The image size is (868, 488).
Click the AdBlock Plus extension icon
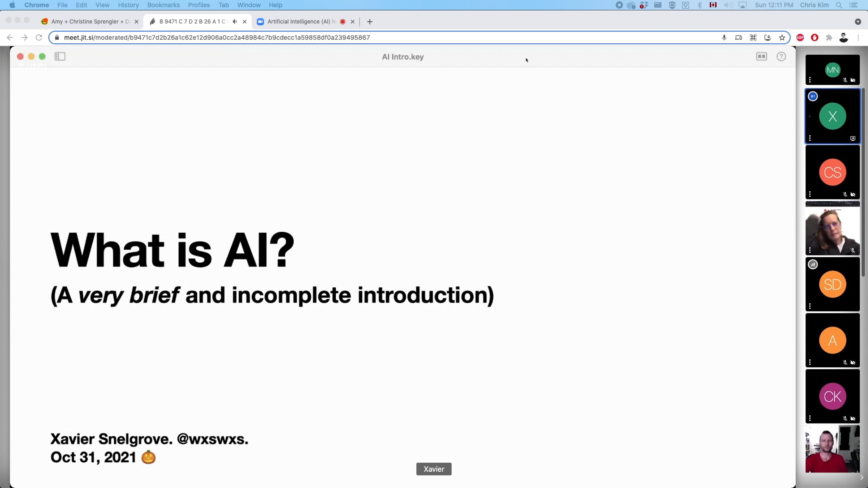tap(800, 38)
